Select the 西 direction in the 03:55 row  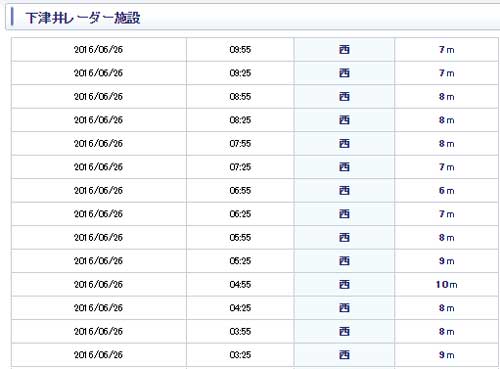pyautogui.click(x=344, y=332)
